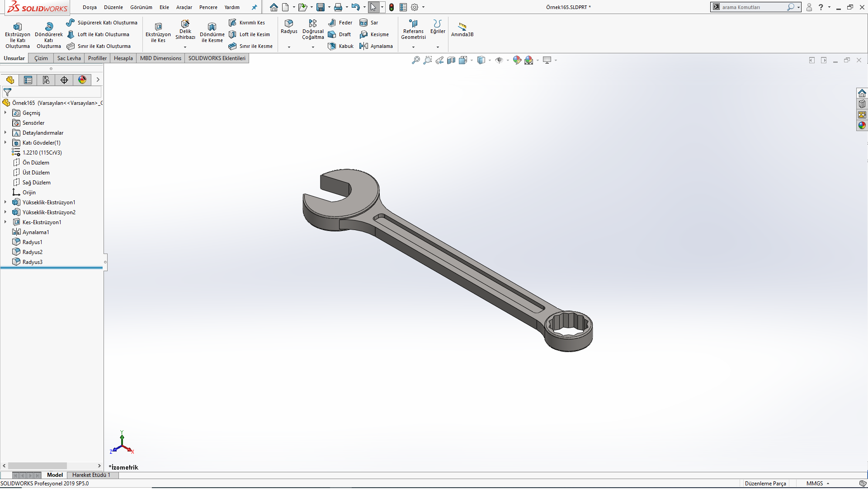Open the Edit Appearance color icon
Image resolution: width=868 pixels, height=489 pixels.
(x=517, y=60)
